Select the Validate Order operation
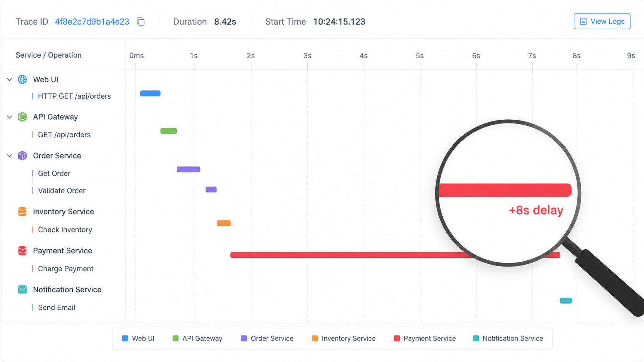 pyautogui.click(x=62, y=190)
